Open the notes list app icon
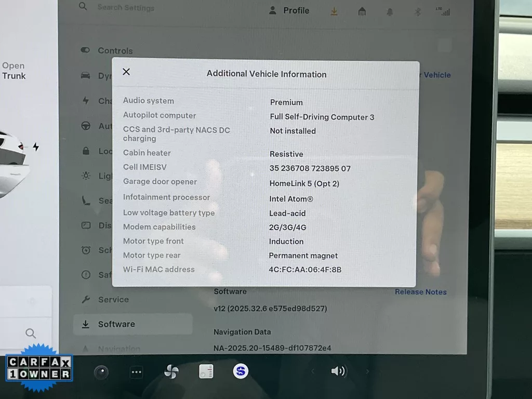Viewport: 532px width, 399px height. pos(206,371)
